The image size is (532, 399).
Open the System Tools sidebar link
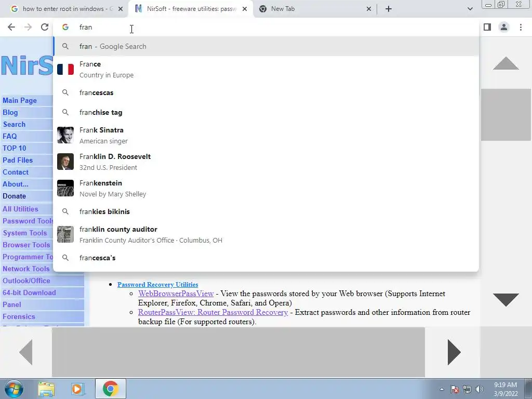(25, 233)
